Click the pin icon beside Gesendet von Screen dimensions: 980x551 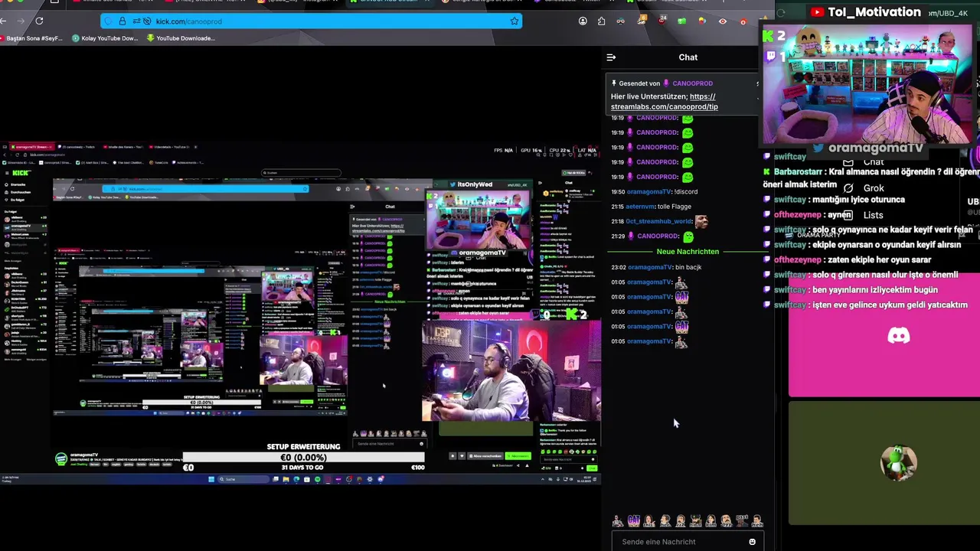(614, 83)
